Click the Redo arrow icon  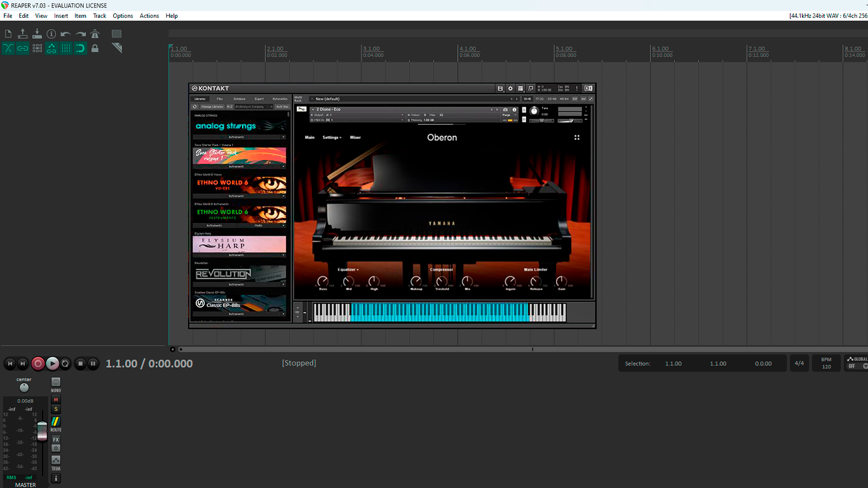(x=81, y=34)
